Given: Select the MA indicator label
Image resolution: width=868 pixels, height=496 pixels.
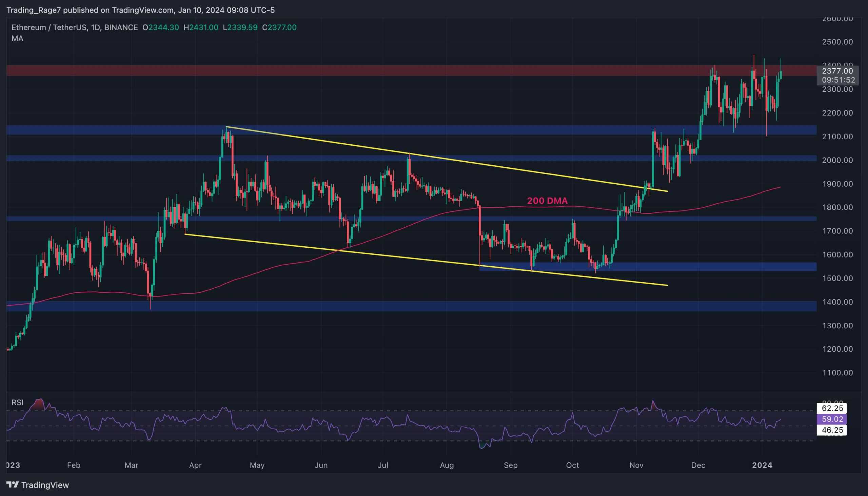Looking at the screenshot, I should (17, 39).
